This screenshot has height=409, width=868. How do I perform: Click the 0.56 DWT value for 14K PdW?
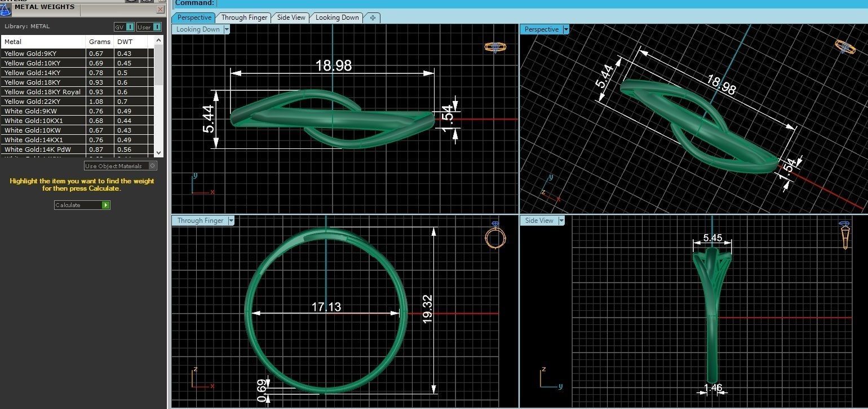tap(124, 149)
